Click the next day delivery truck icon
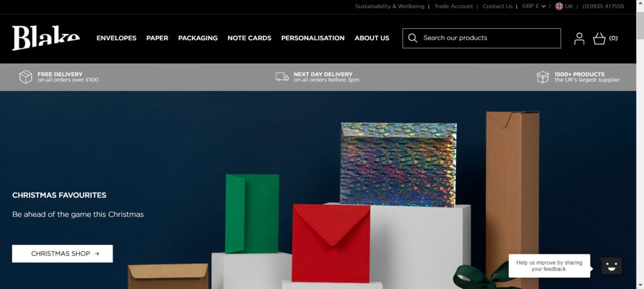644x289 pixels. click(x=282, y=77)
